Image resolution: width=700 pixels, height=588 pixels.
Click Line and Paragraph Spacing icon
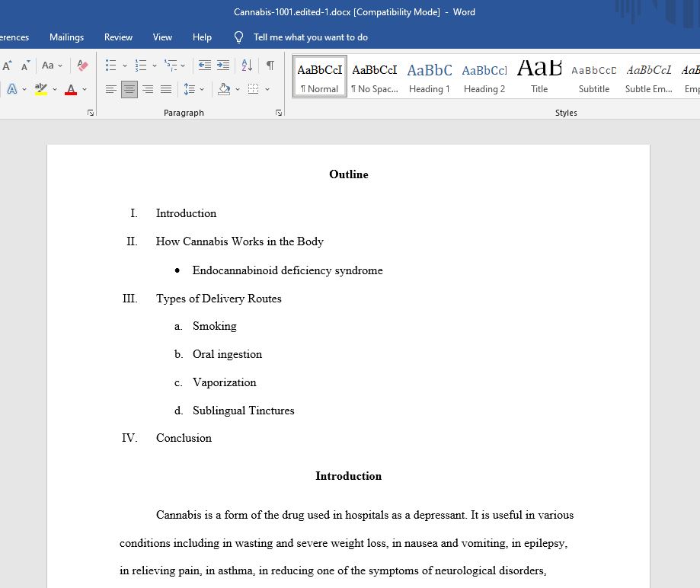pos(190,89)
